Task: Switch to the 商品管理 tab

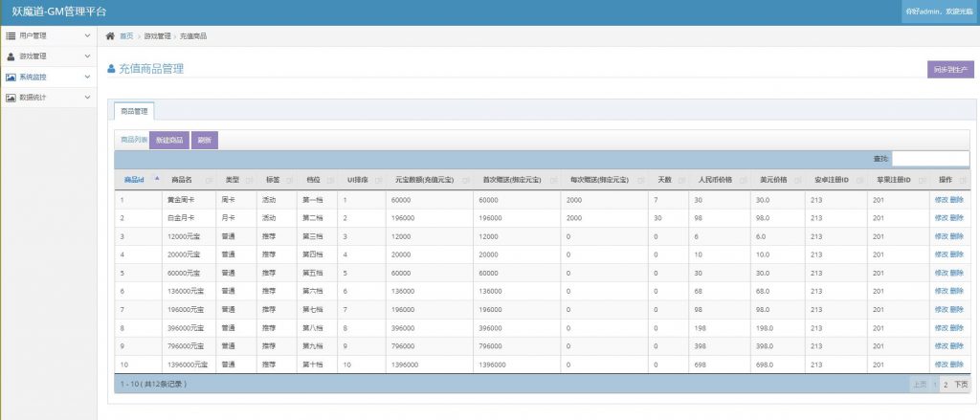Action: click(134, 111)
